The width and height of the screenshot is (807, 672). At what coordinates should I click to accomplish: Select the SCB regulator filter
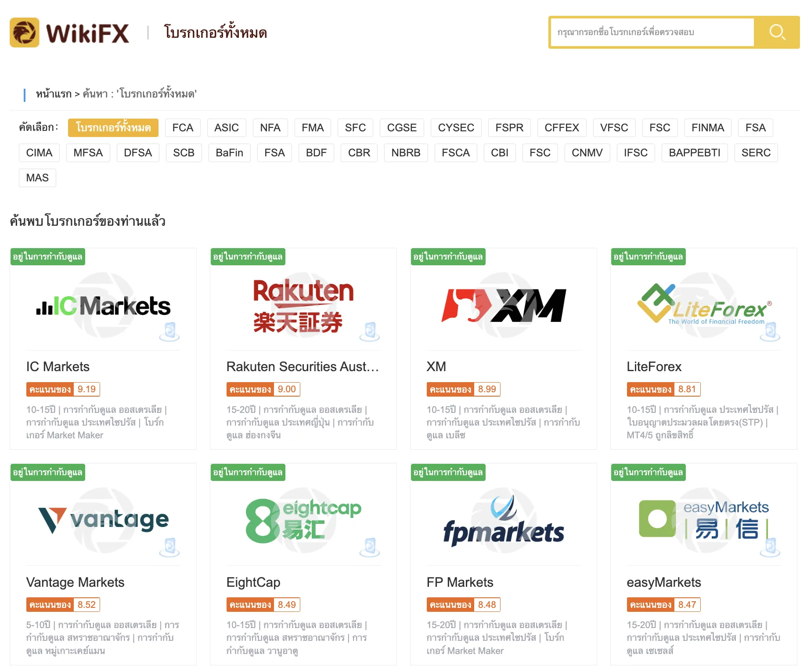pos(184,153)
